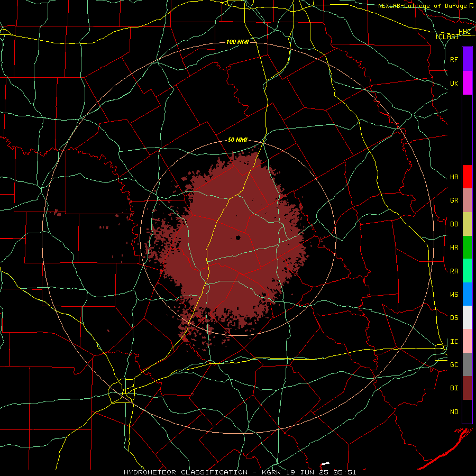Click the "BD" legend label

coord(454,224)
